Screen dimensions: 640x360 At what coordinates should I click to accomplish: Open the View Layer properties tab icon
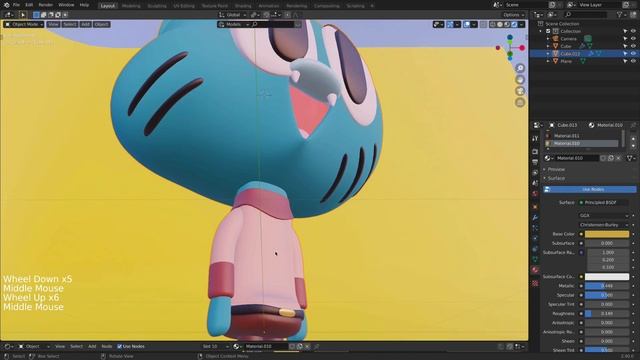click(535, 173)
